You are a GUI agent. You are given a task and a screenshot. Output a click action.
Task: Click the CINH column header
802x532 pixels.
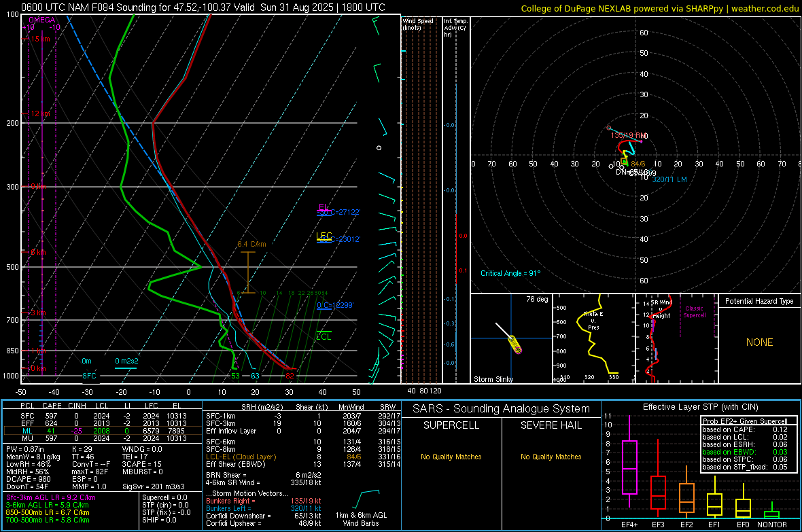click(x=77, y=406)
